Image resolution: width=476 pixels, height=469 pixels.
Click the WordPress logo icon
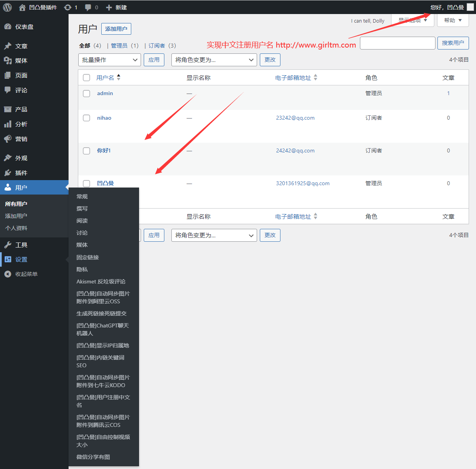(7, 7)
